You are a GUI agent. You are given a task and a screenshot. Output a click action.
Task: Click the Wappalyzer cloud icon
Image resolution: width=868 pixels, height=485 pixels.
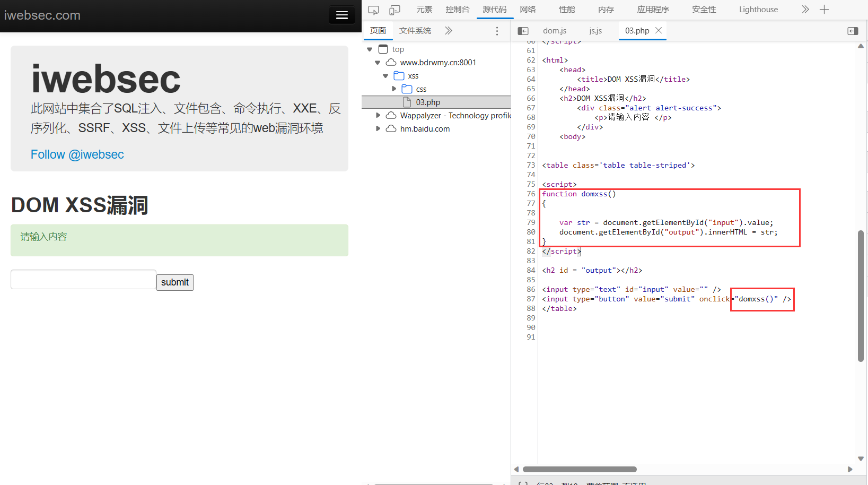(x=391, y=116)
